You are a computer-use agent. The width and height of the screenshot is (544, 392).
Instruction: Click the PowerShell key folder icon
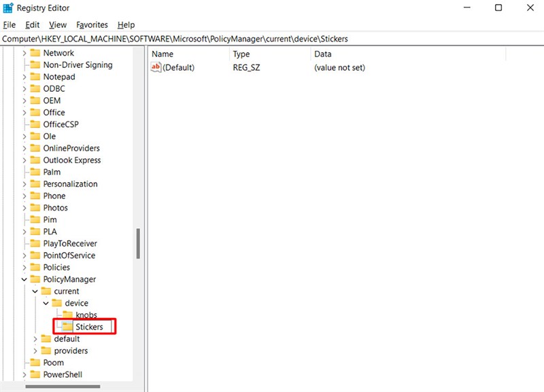[x=35, y=374]
